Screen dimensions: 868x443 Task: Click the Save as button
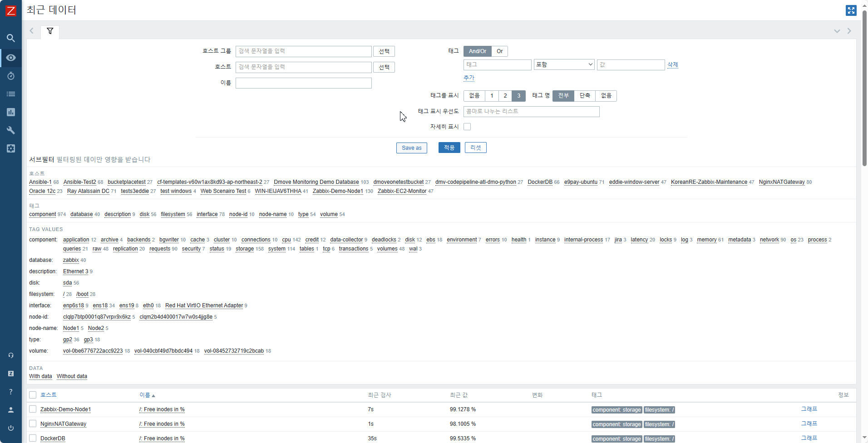click(412, 148)
